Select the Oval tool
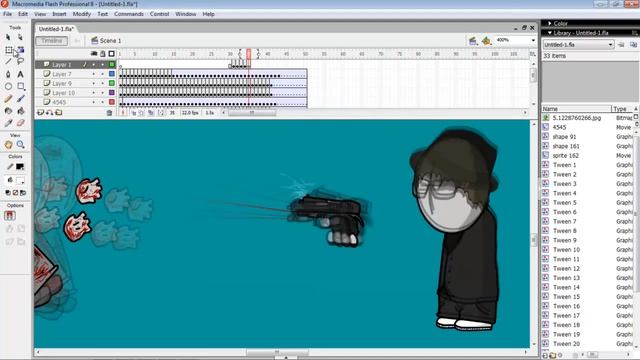 pos(8,87)
